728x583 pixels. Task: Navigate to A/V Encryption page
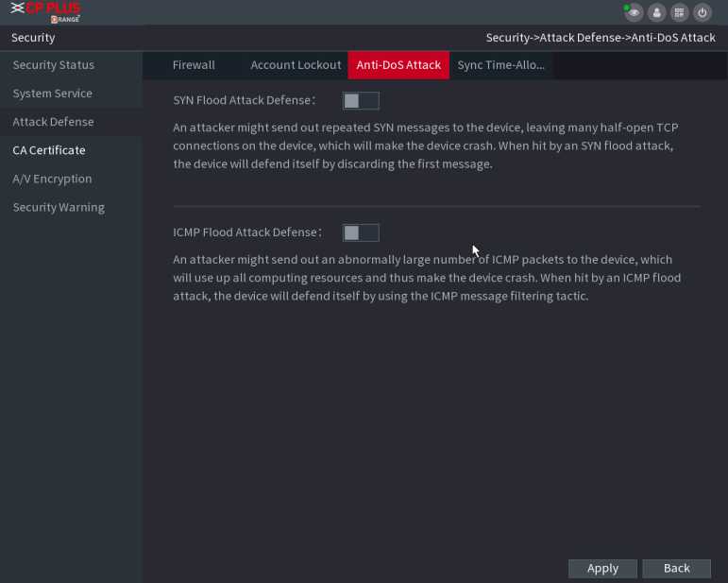[53, 179]
